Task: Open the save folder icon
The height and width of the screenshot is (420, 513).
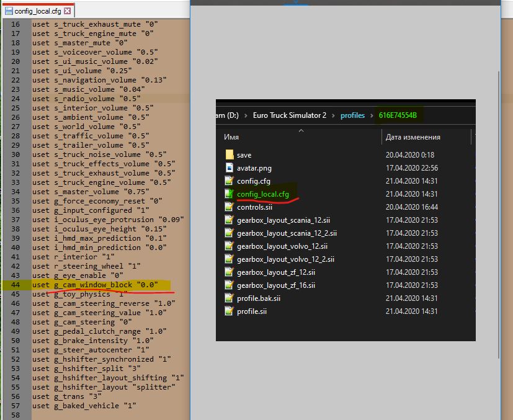Action: tap(230, 154)
